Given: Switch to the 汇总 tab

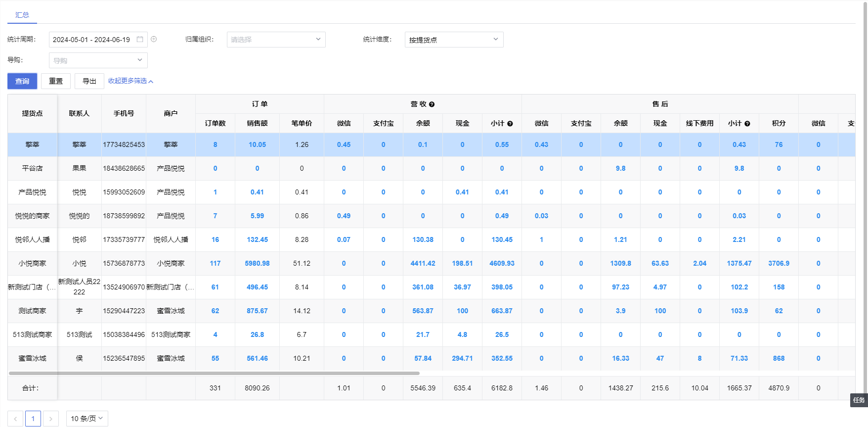Looking at the screenshot, I should (x=22, y=15).
